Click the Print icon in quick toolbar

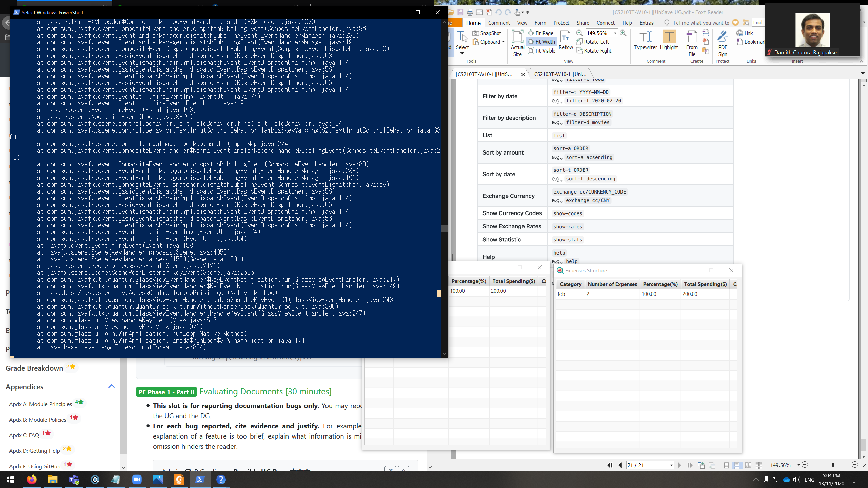(470, 12)
